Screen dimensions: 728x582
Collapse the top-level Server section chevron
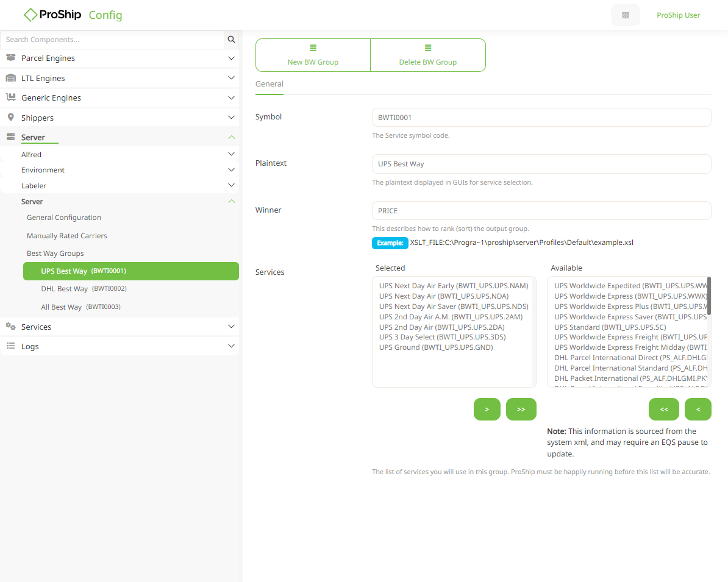231,137
